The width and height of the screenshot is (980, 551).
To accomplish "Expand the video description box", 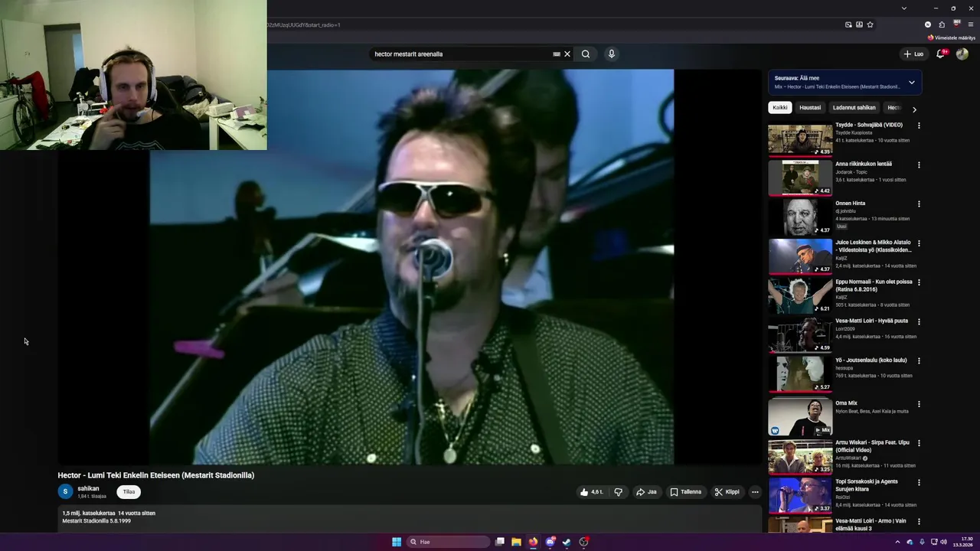I will click(x=410, y=518).
